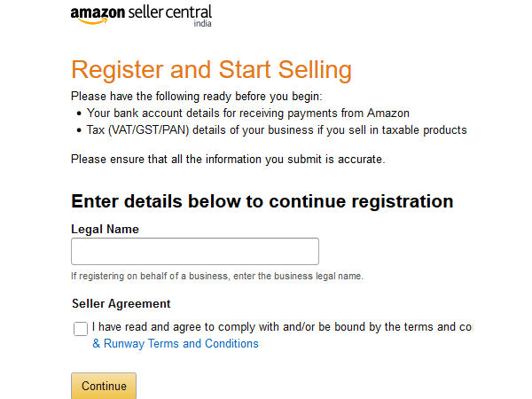The width and height of the screenshot is (532, 399).
Task: Click the 'seller central' wordmark
Action: tap(170, 13)
